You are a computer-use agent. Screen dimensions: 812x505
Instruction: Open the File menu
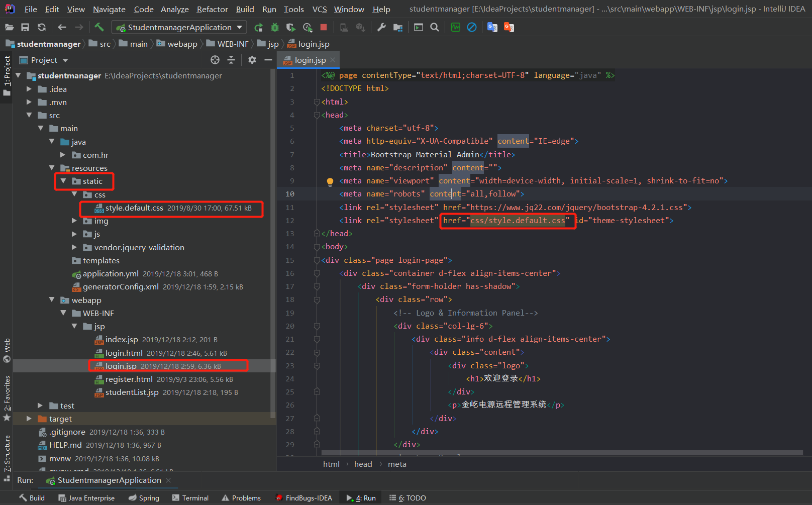tap(31, 9)
